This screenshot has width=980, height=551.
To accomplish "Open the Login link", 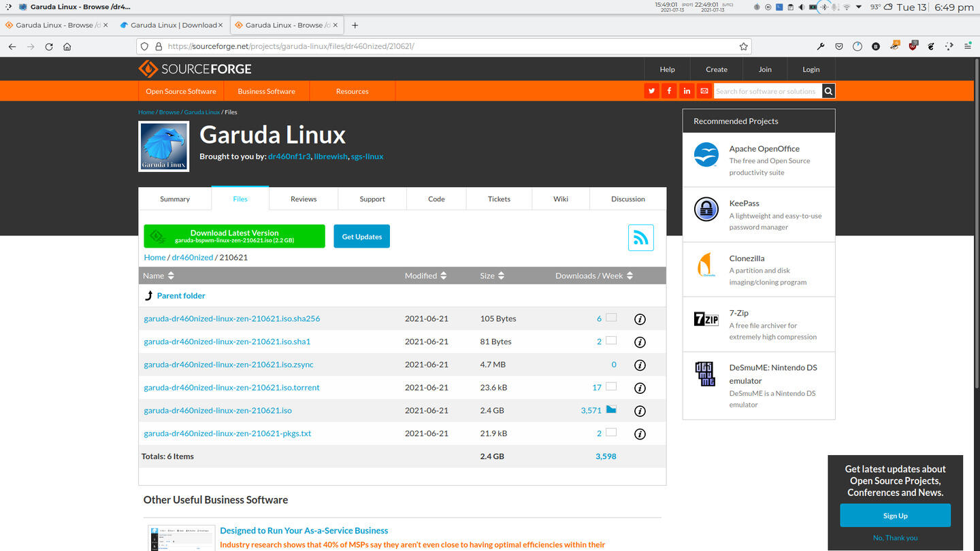I will point(811,69).
